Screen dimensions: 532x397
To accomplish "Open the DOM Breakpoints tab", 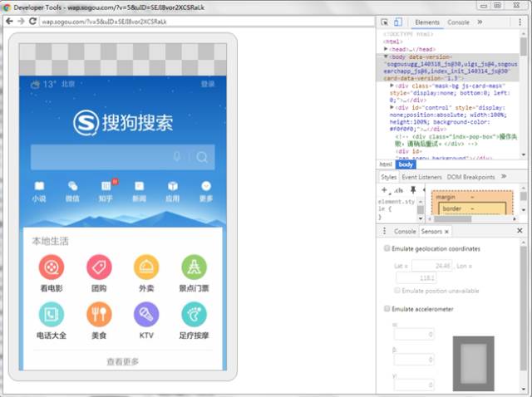I will point(471,177).
